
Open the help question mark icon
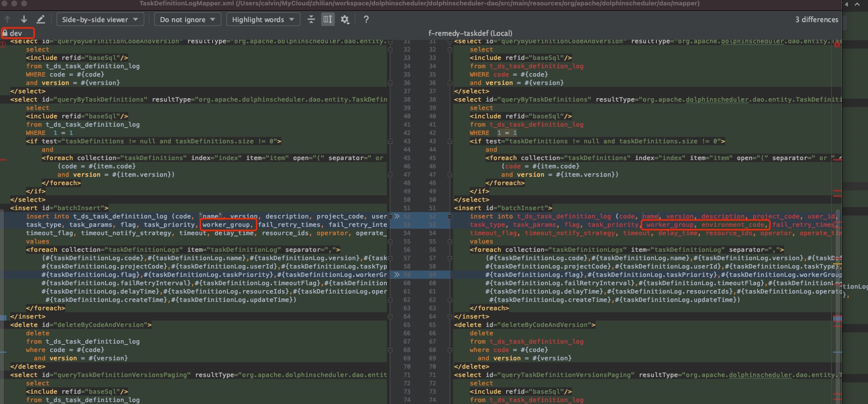coord(366,19)
